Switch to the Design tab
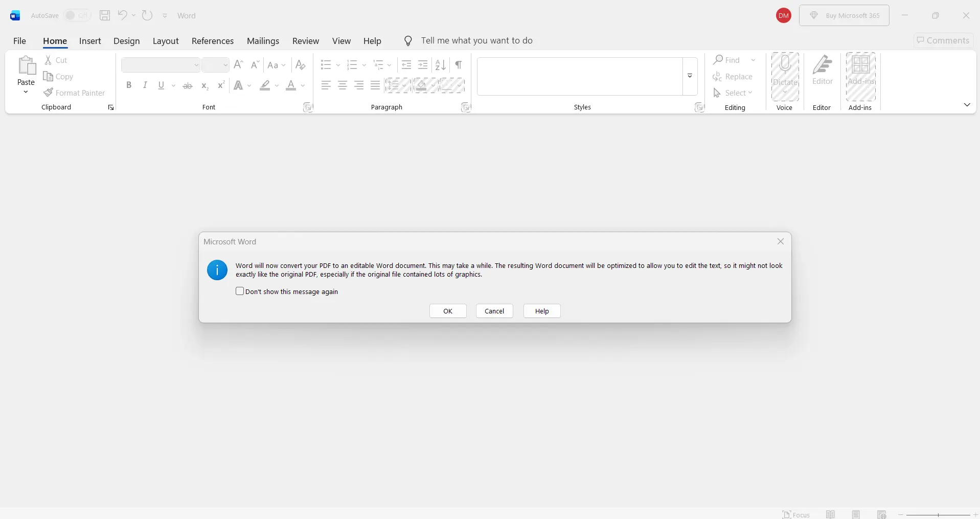 point(126,41)
